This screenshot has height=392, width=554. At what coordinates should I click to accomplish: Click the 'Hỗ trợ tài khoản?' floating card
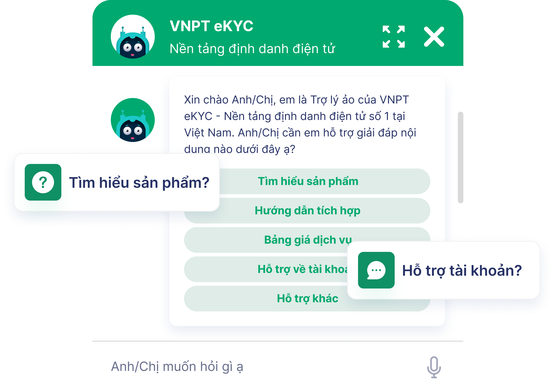443,270
